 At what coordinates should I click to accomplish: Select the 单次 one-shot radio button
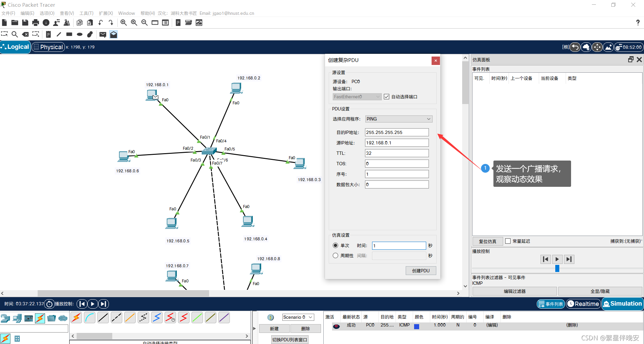coord(335,245)
